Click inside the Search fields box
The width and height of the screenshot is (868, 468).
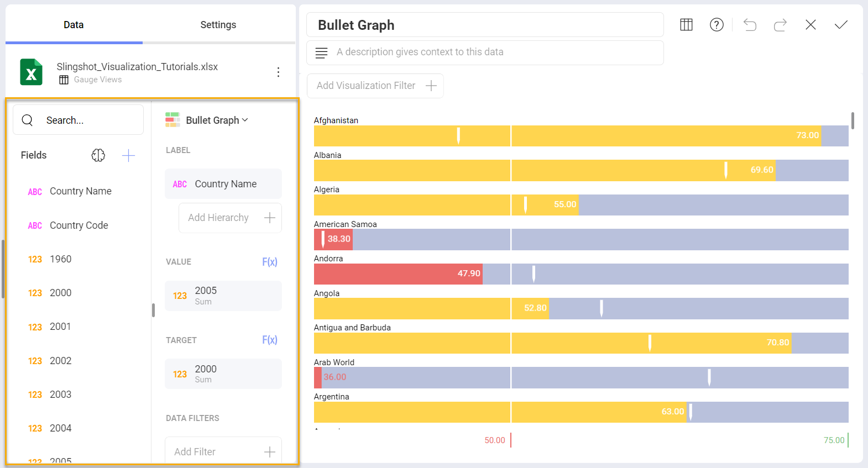[78, 119]
